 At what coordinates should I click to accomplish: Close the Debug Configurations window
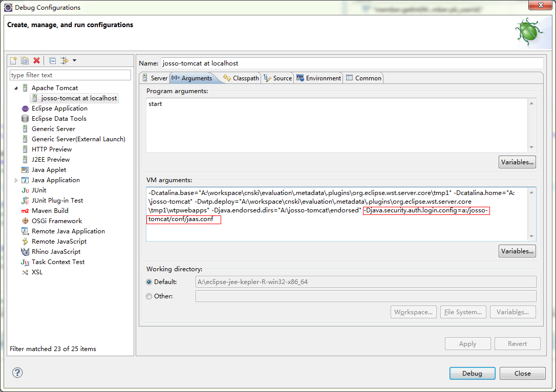click(x=540, y=5)
